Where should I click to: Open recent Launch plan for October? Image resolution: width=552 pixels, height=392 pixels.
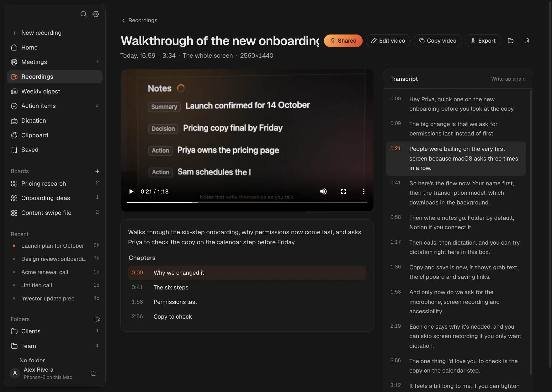point(55,246)
